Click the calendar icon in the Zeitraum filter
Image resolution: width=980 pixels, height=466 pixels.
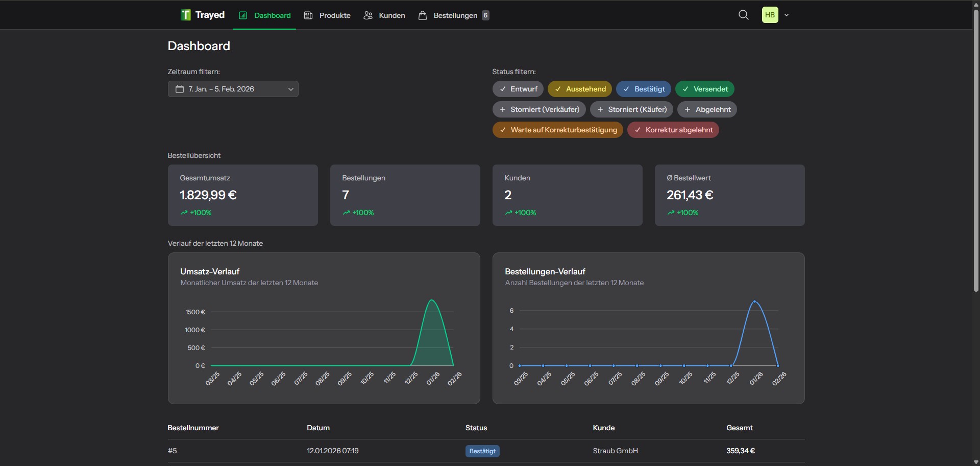pos(179,89)
